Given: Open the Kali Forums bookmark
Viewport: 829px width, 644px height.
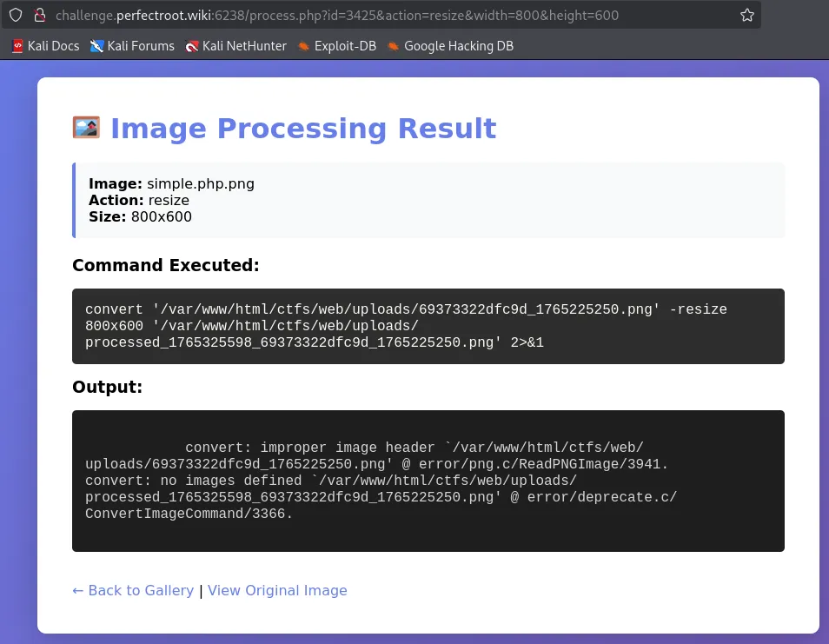Looking at the screenshot, I should [x=132, y=46].
